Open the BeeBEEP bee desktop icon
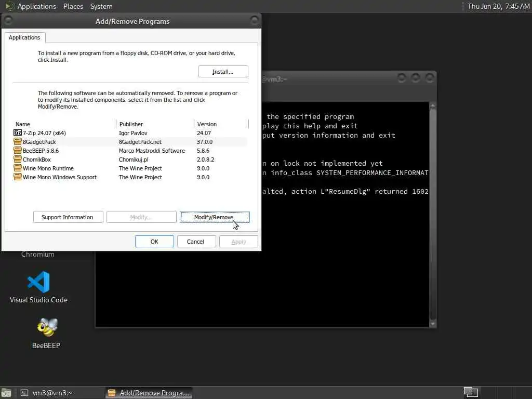The image size is (532, 399). tap(47, 327)
